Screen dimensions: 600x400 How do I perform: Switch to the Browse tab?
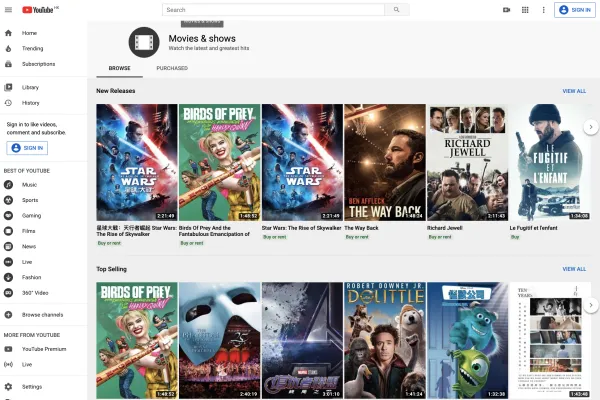point(119,68)
